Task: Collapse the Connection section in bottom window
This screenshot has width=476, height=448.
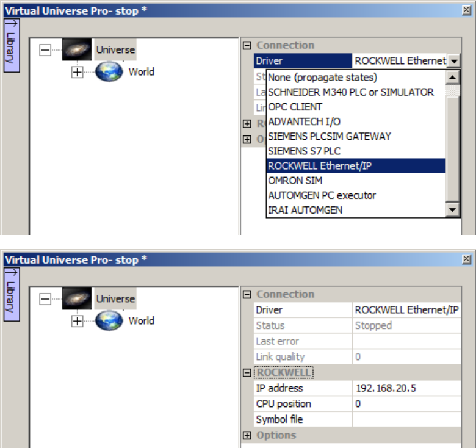Action: click(247, 294)
